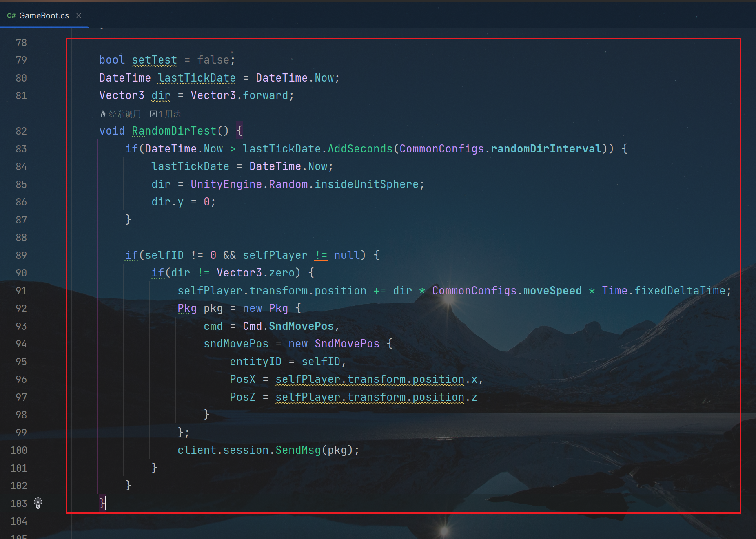The image size is (756, 539).
Task: Click the lastTickDate declaration on line 80
Action: (197, 78)
